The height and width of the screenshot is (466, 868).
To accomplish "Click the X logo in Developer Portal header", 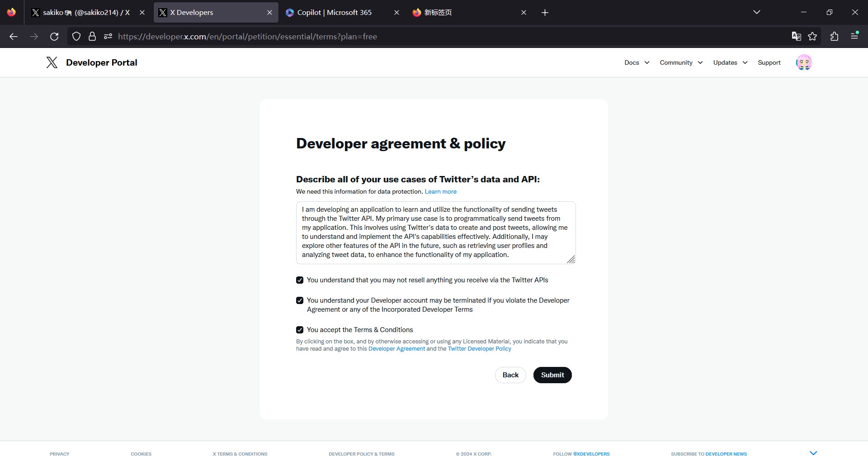I will (52, 62).
